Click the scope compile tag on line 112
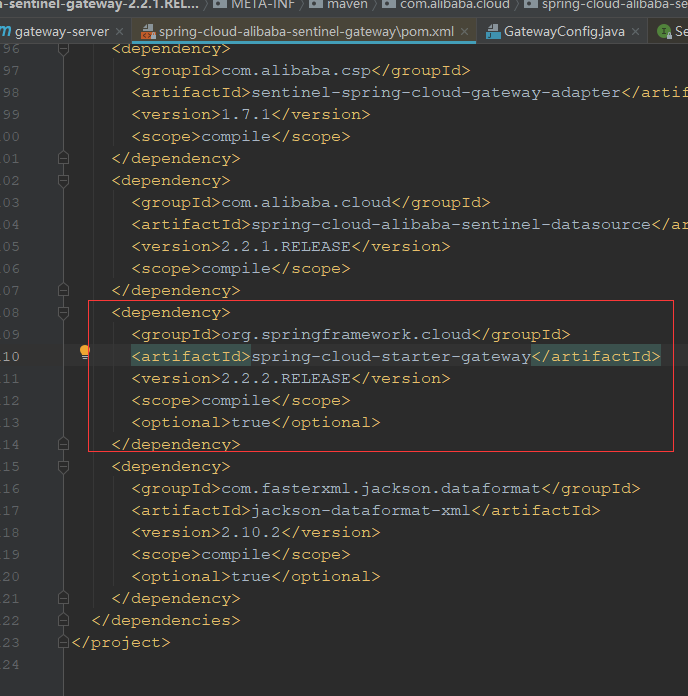 241,400
